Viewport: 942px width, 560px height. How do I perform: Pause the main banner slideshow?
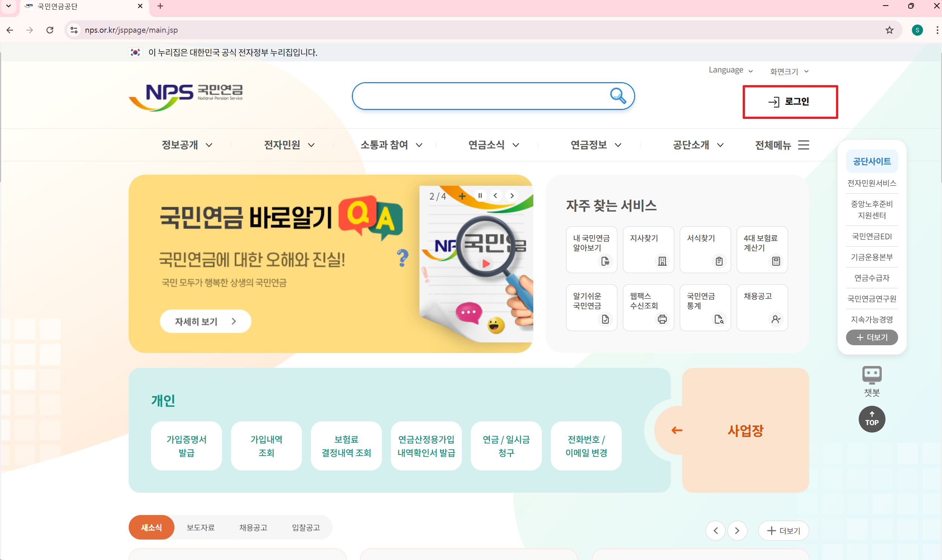click(x=479, y=195)
